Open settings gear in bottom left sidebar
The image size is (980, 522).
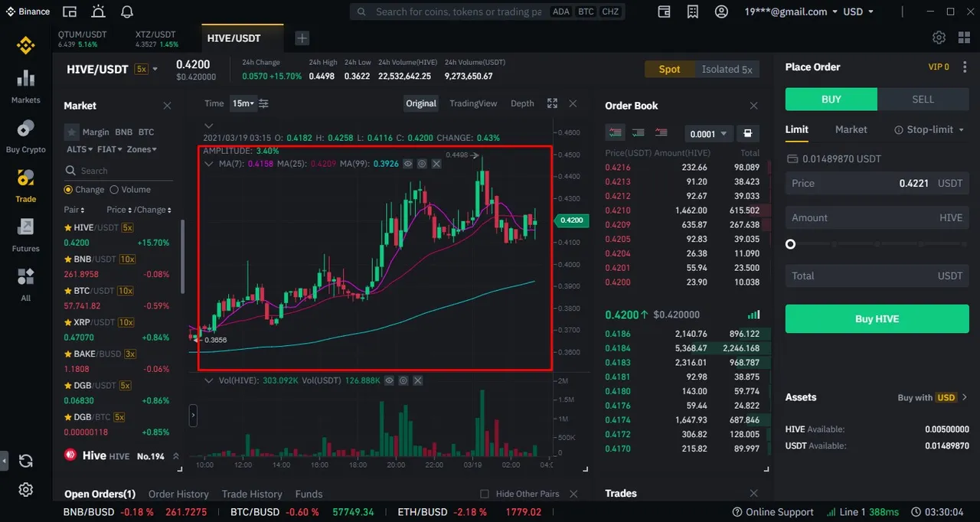25,490
